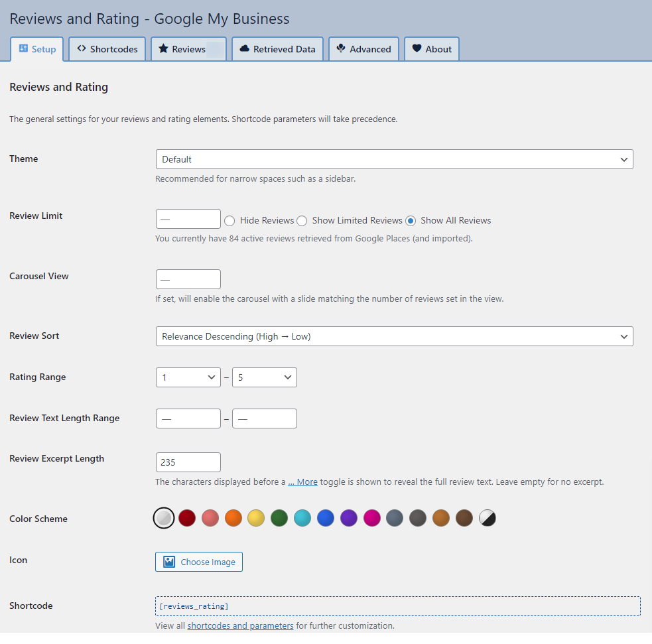
Task: Click the Advanced tab icon
Action: (x=340, y=48)
